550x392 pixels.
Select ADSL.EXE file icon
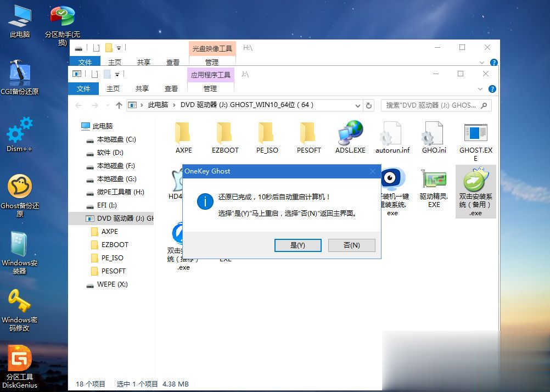[350, 137]
